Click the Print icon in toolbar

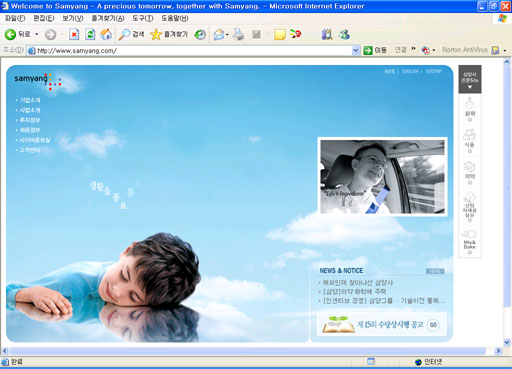238,34
